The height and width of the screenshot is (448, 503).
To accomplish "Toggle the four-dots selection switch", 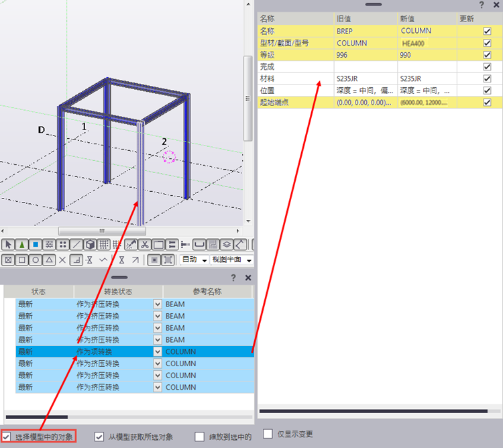I will 63,245.
